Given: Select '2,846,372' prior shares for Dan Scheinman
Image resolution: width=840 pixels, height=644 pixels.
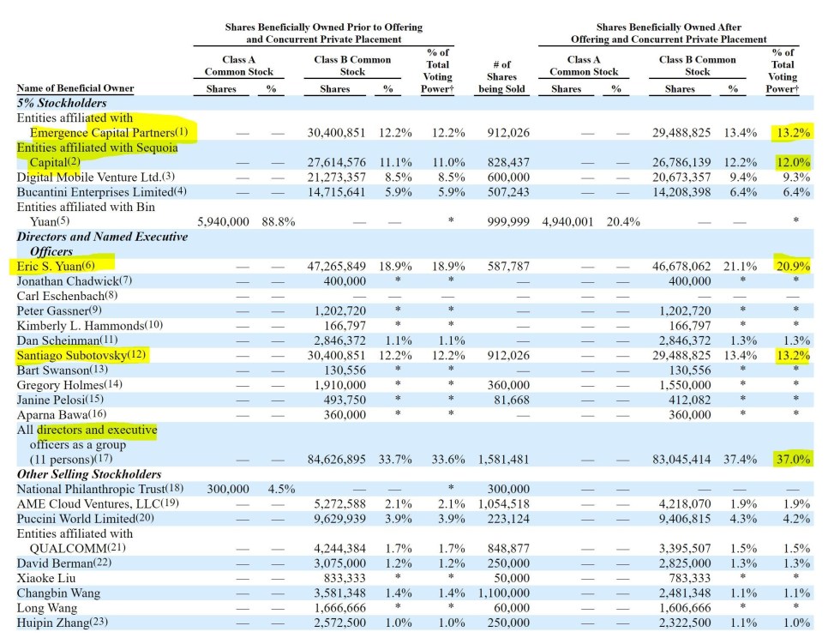Looking at the screenshot, I should [x=339, y=340].
